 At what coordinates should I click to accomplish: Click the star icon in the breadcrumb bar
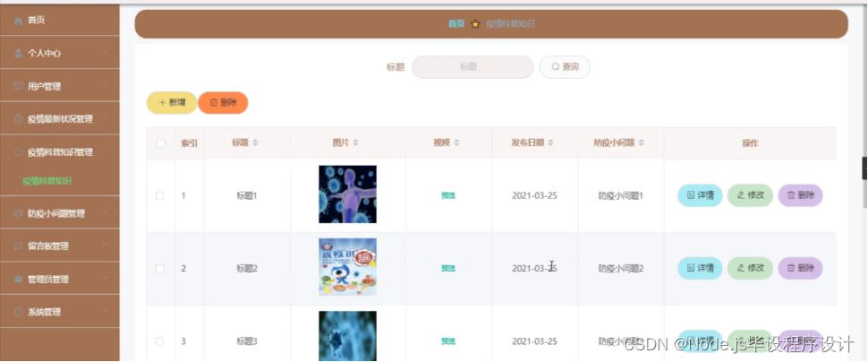click(x=475, y=24)
